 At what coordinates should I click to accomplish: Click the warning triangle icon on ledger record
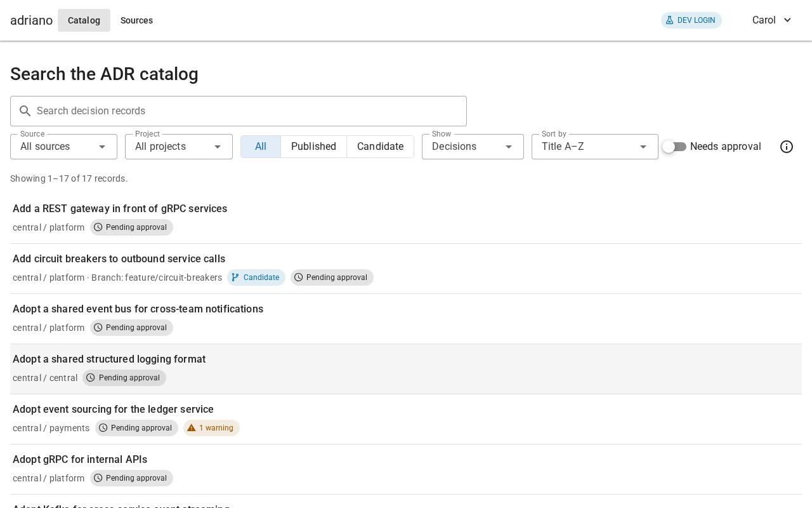192,428
